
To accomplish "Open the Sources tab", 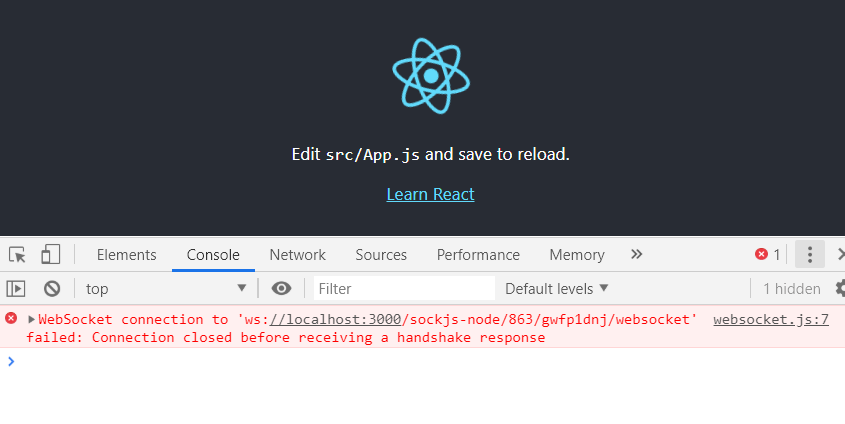I will 381,255.
